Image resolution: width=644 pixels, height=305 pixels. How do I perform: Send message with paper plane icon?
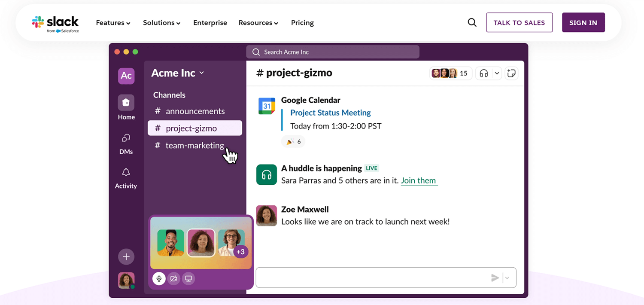click(495, 278)
